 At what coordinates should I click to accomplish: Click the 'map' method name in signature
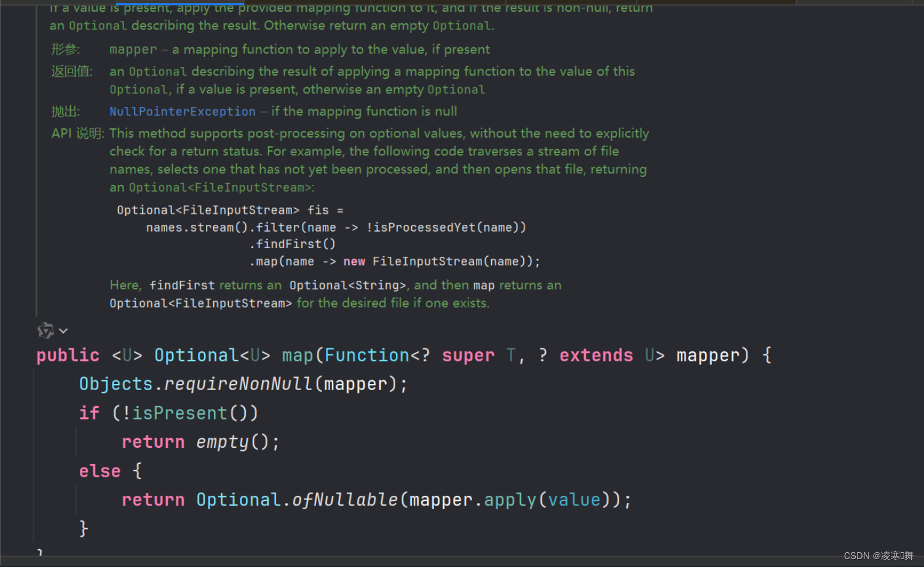tap(298, 355)
